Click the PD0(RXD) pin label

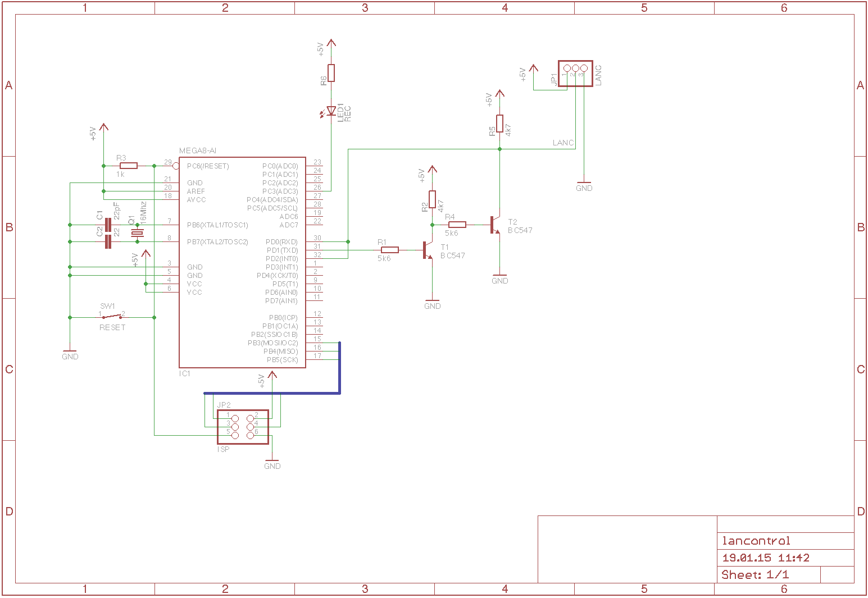[282, 242]
